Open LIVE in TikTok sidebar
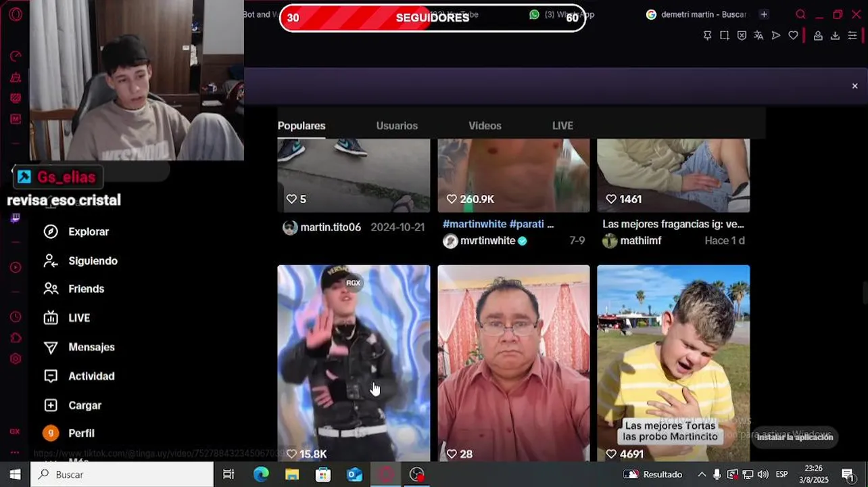Screen dimensions: 868x487 pyautogui.click(x=66, y=318)
